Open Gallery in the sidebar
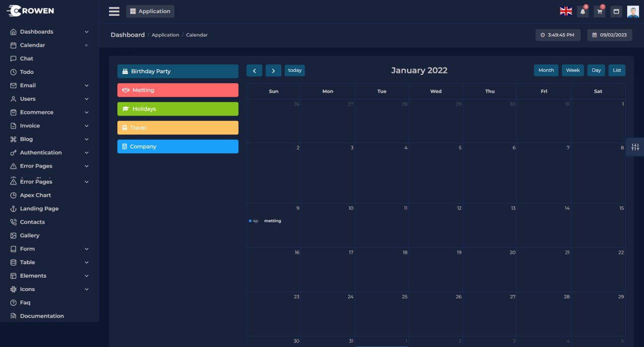This screenshot has width=644, height=347. pos(30,235)
